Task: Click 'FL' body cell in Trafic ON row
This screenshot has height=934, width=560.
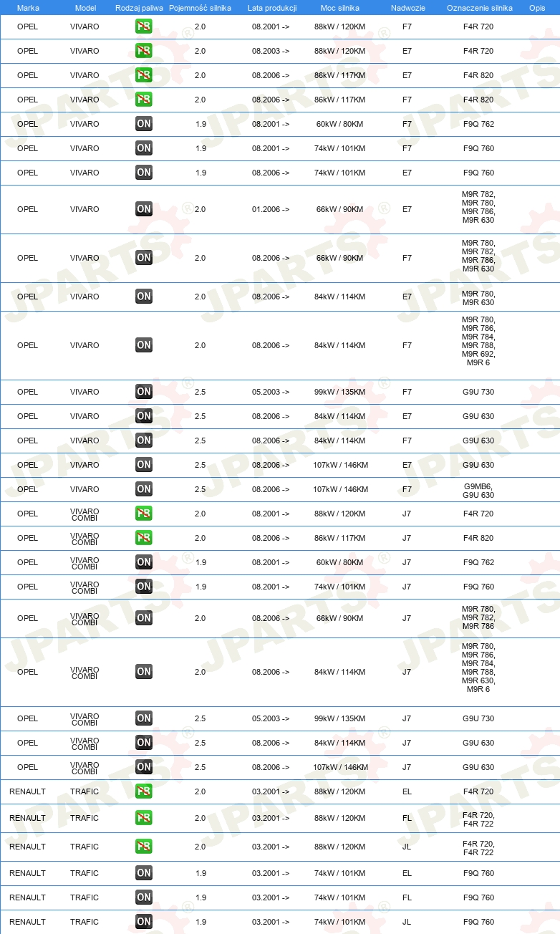Action: [x=407, y=897]
